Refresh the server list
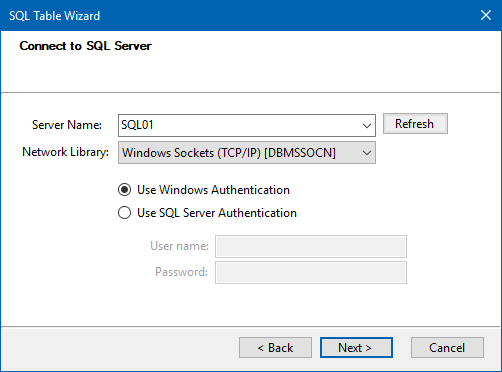The width and height of the screenshot is (502, 372). pyautogui.click(x=415, y=124)
